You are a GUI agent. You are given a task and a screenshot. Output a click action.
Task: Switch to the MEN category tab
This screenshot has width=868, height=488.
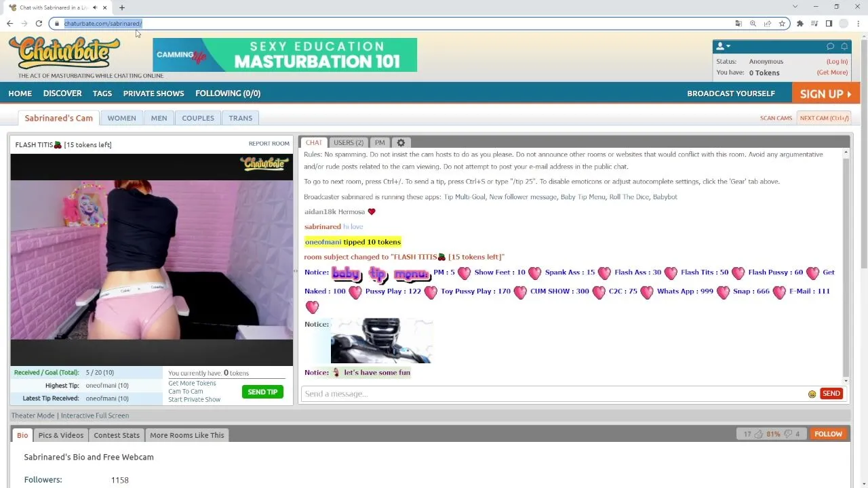coord(159,118)
